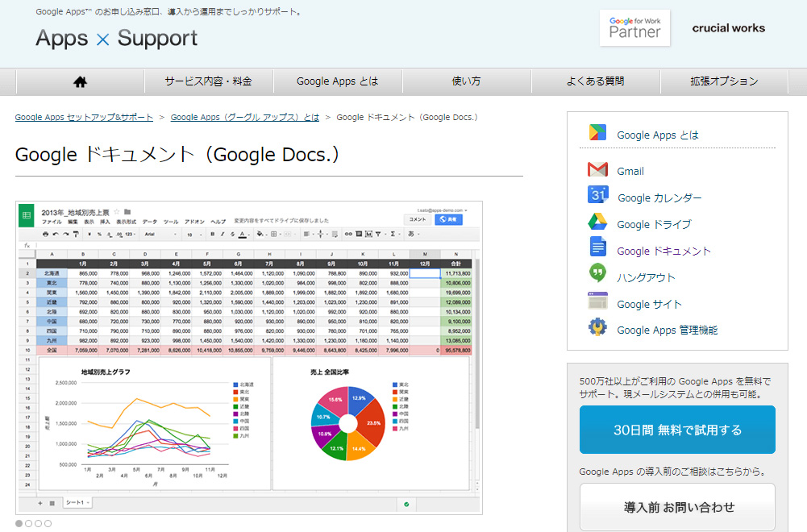
Task: Click the spreadsheet screenshot slide image
Action: [249, 357]
